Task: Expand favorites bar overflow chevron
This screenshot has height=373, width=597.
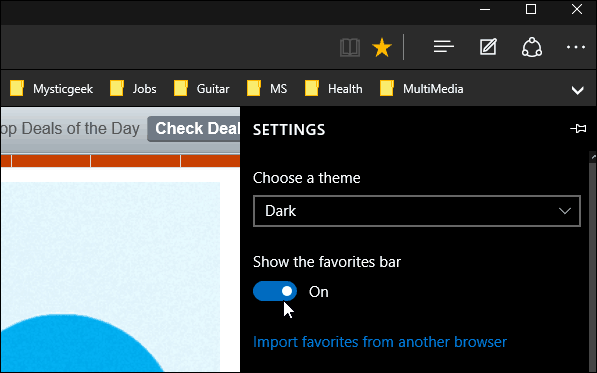Action: click(578, 90)
